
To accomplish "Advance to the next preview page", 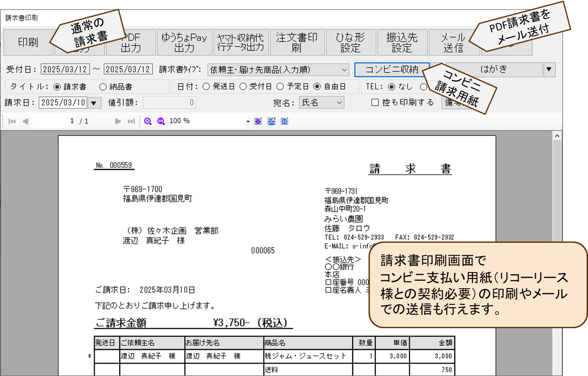I will tap(119, 121).
